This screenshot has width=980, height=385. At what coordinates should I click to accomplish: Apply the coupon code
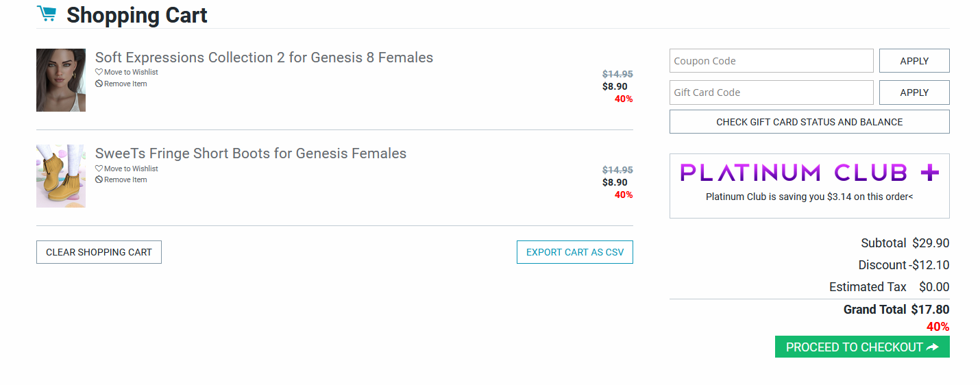pyautogui.click(x=914, y=61)
